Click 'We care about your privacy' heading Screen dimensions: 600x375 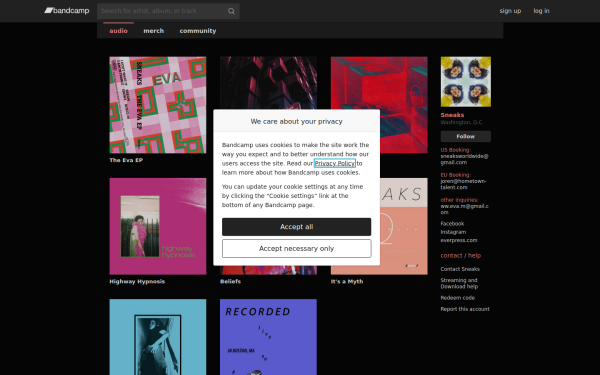coord(297,121)
